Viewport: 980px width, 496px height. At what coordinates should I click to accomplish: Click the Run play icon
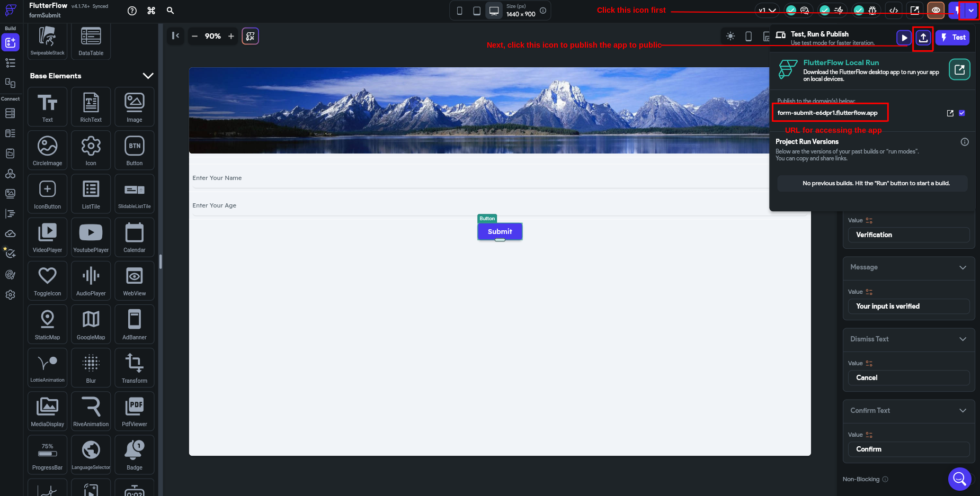pyautogui.click(x=904, y=38)
